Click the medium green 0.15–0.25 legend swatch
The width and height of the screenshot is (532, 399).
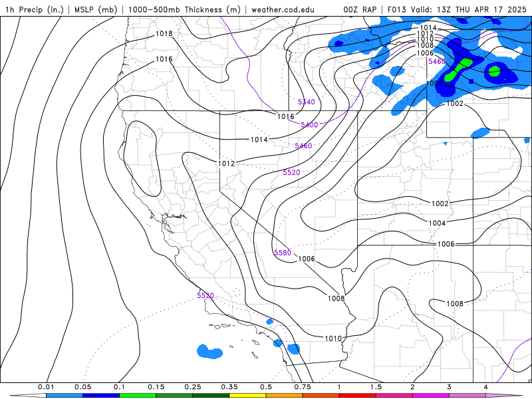[x=174, y=396]
